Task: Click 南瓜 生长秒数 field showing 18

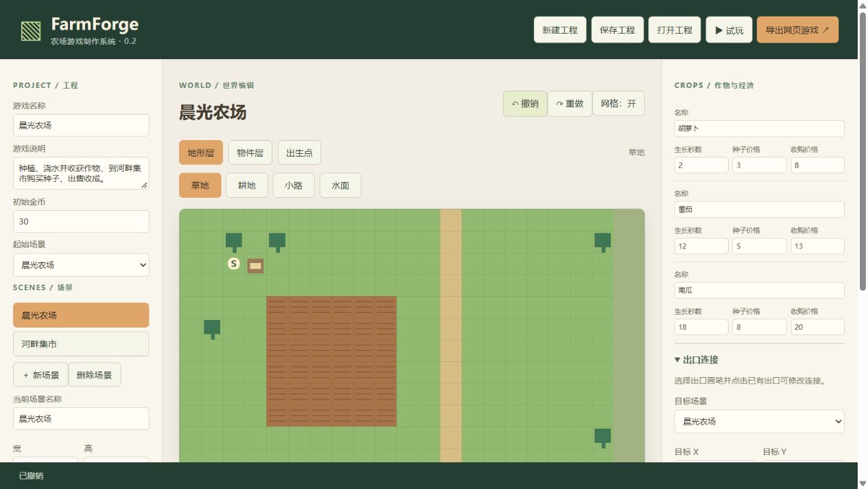Action: tap(701, 327)
